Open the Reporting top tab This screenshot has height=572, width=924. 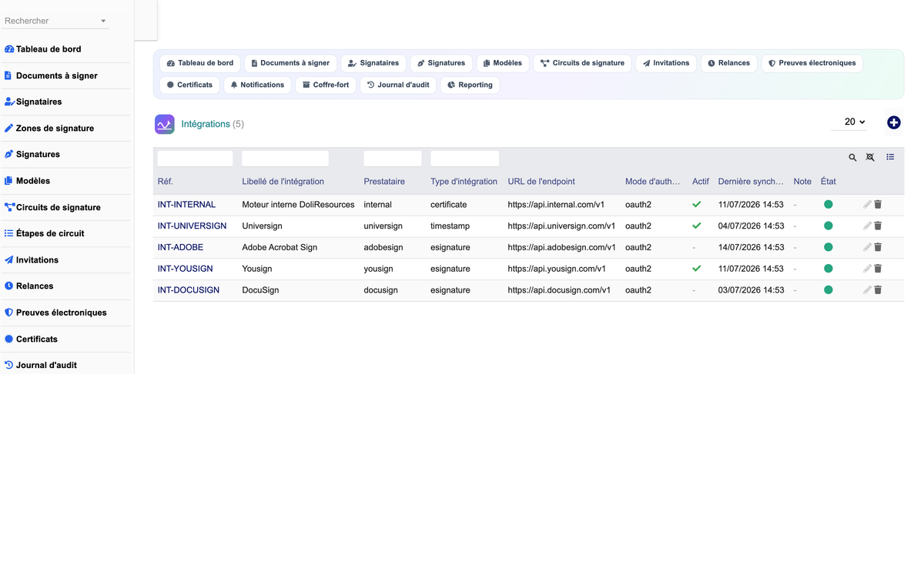pyautogui.click(x=470, y=85)
